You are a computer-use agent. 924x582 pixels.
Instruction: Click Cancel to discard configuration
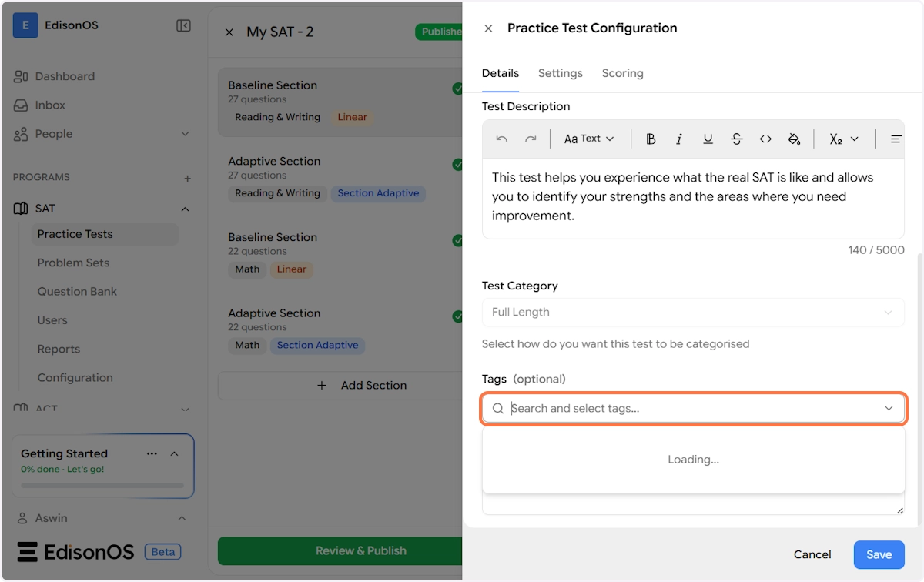[812, 554]
